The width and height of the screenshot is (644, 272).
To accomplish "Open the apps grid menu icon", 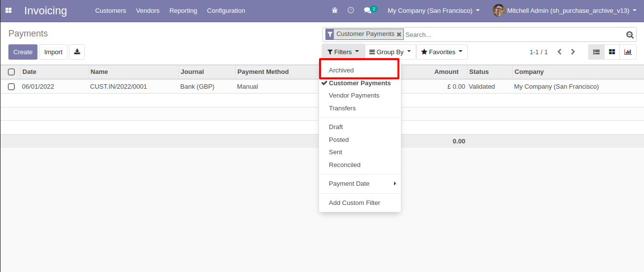I will [8, 10].
